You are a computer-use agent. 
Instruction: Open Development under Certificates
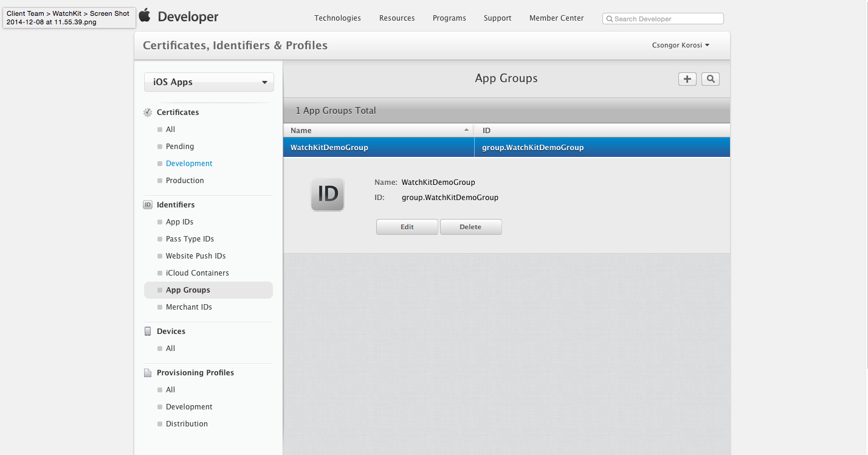(189, 164)
